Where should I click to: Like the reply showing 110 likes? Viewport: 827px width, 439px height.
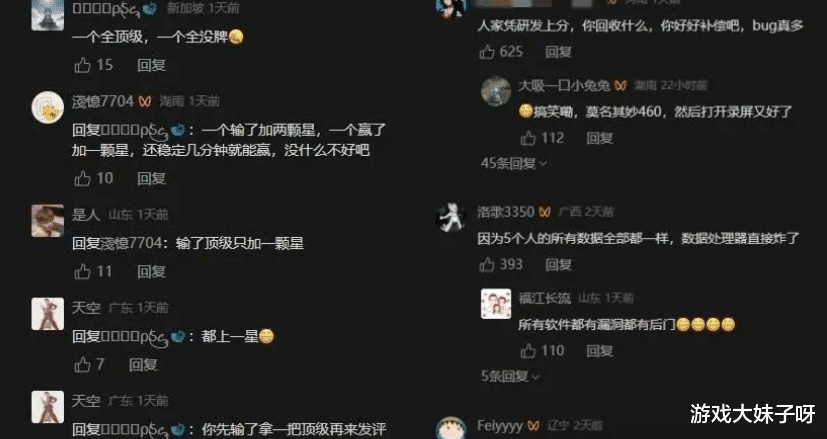click(x=528, y=351)
